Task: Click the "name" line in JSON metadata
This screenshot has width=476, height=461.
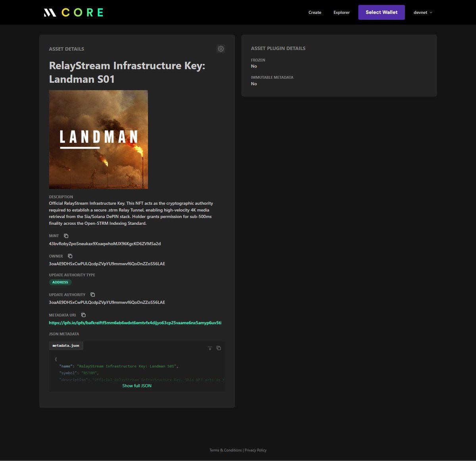Action: click(x=119, y=366)
